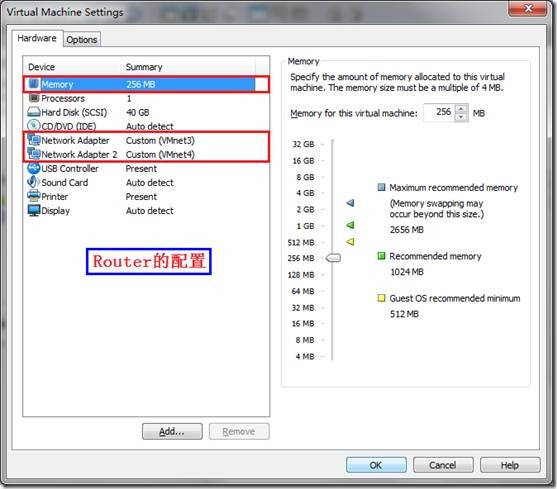
Task: Click the Device column header
Action: 73,67
